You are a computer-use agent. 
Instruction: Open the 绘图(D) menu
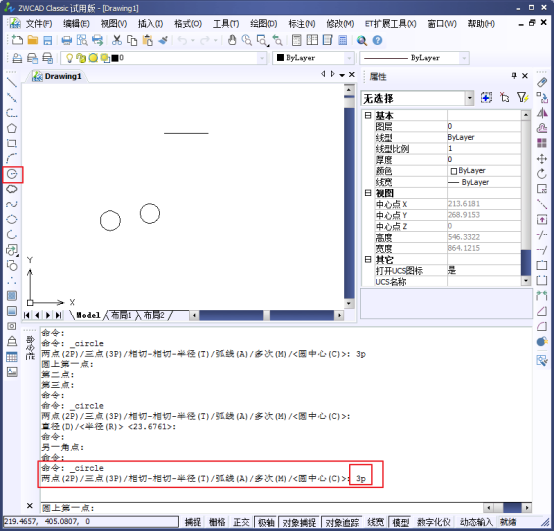263,24
